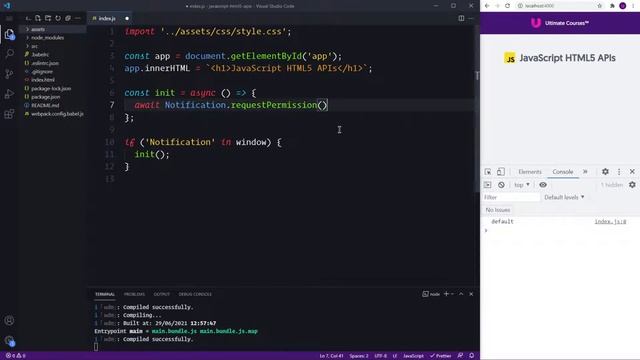
Task: Switch to the DEBUG CONSOLE panel tab
Action: coord(195,294)
